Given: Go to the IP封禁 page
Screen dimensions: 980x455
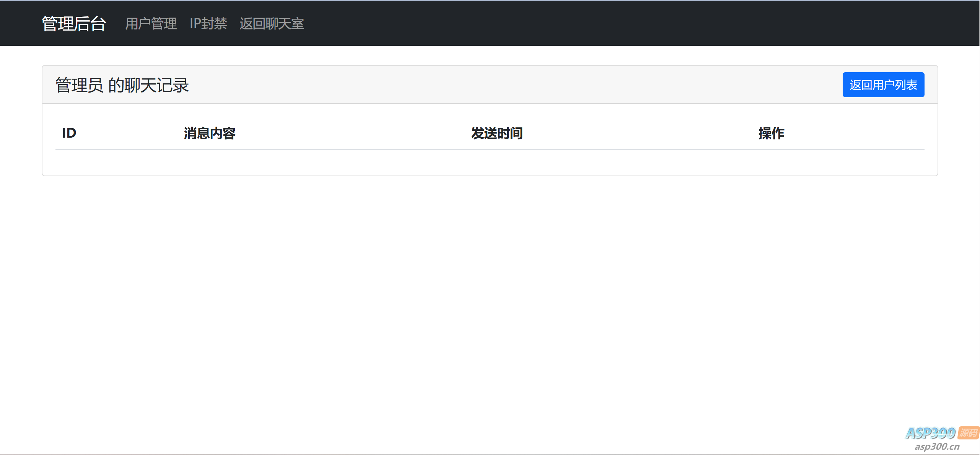Looking at the screenshot, I should (208, 24).
